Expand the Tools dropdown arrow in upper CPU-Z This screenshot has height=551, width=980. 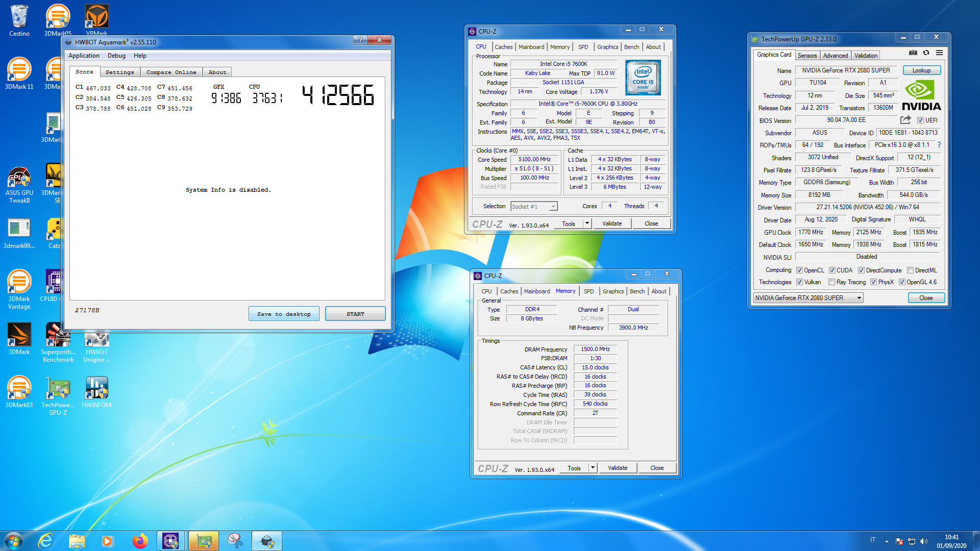[587, 223]
